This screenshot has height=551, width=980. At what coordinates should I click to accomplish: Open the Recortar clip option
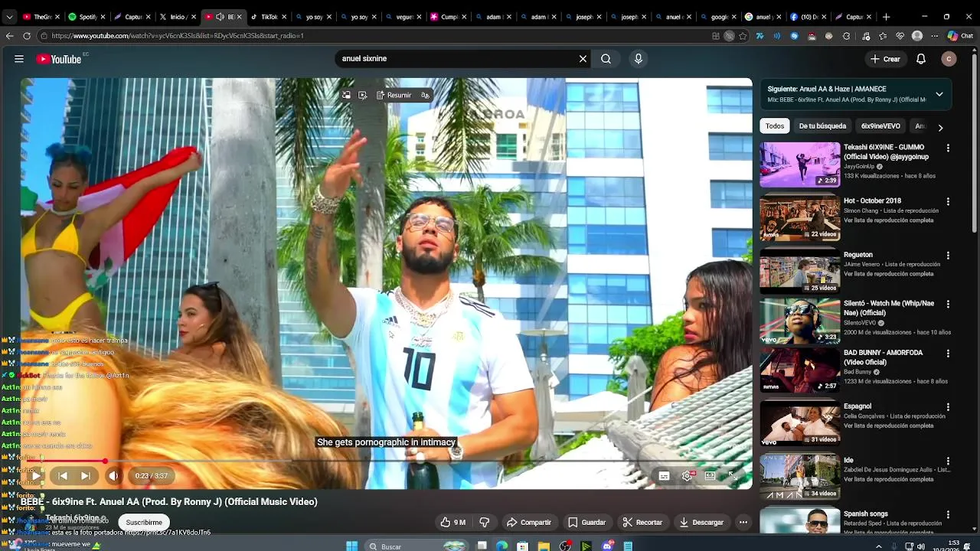pos(642,523)
